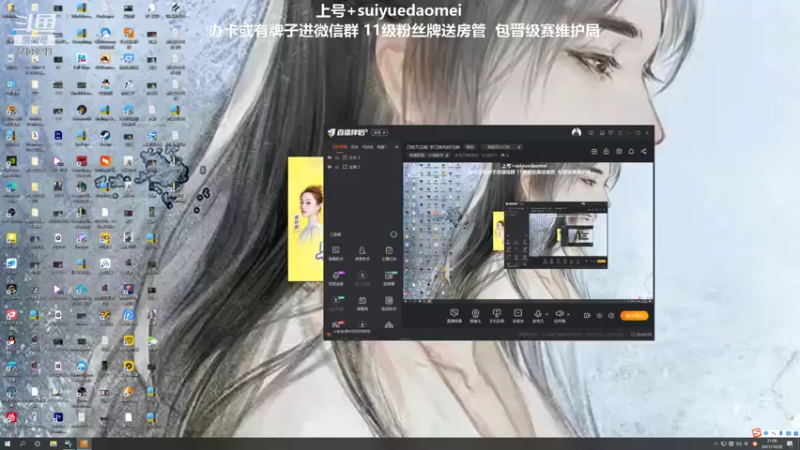This screenshot has height=450, width=800.
Task: Add a phone-casting source from the bottom toolbar
Action: 496,315
